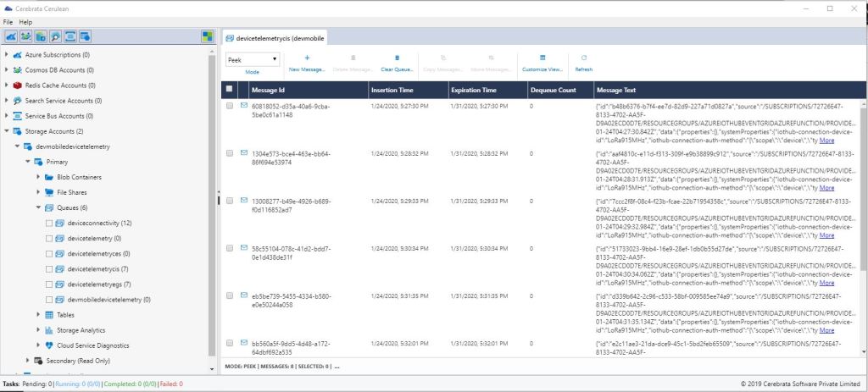Select the devicetelemetryegs (7) queue

[x=96, y=284]
